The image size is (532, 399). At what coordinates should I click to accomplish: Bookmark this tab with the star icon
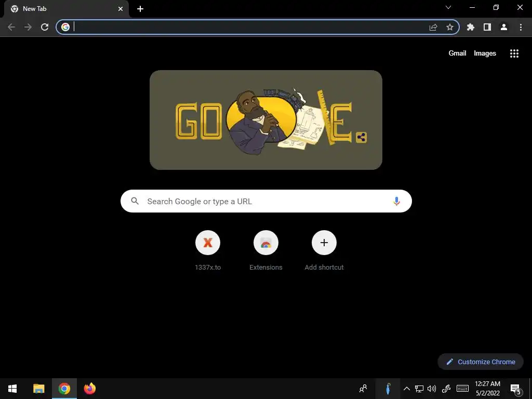(x=450, y=27)
